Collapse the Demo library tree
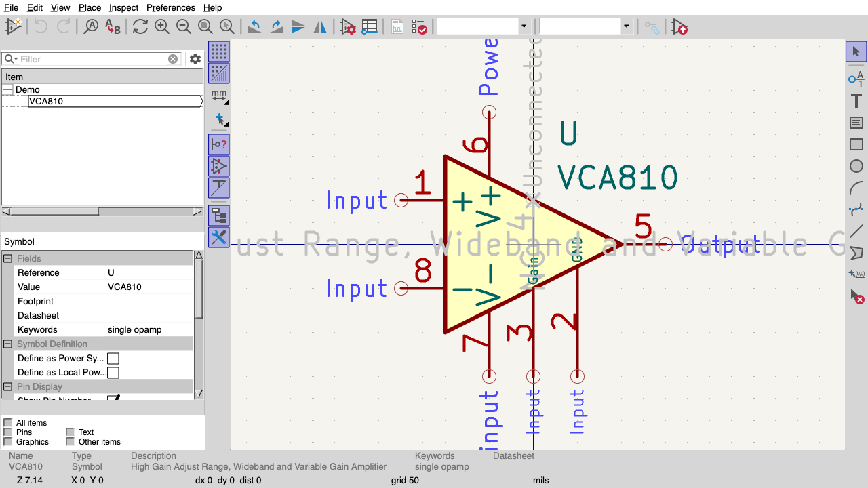 pyautogui.click(x=7, y=89)
